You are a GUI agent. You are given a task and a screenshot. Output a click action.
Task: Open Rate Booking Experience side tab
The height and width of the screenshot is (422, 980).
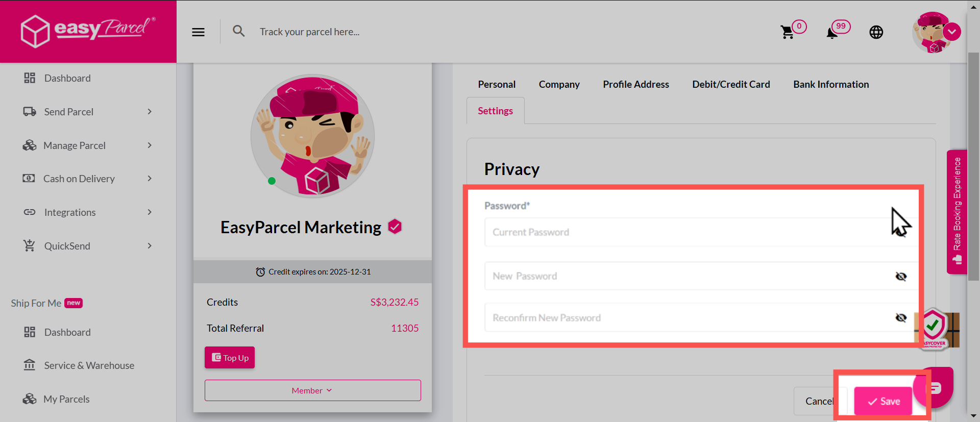[x=957, y=212]
